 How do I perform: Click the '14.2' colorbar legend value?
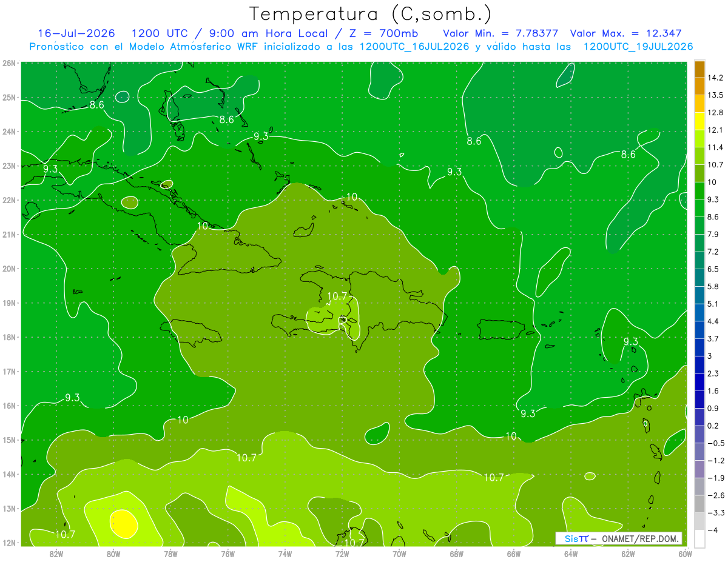click(x=716, y=78)
